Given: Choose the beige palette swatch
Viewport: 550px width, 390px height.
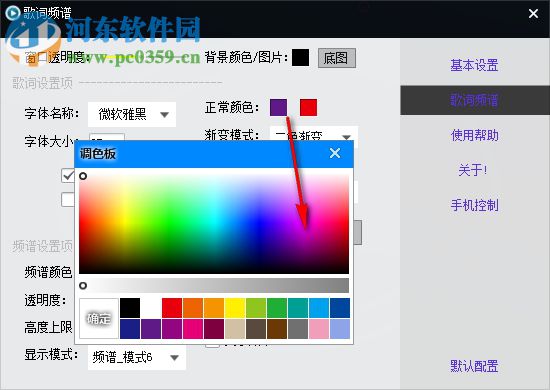Looking at the screenshot, I should (x=235, y=329).
